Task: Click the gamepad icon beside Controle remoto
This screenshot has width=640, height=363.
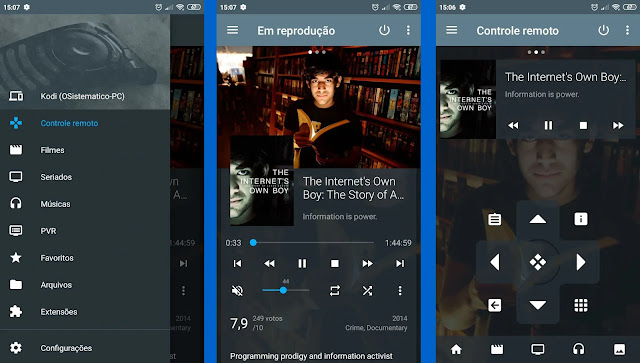Action: coord(16,123)
